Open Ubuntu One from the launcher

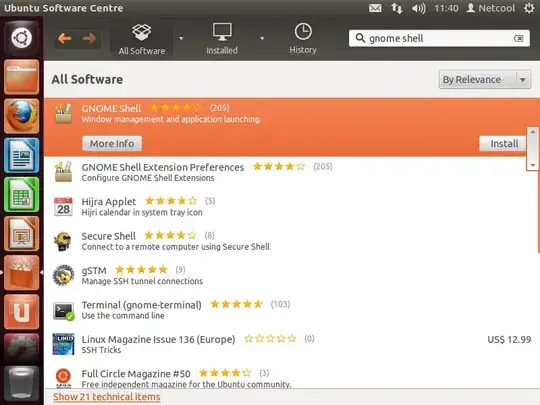pos(21,312)
